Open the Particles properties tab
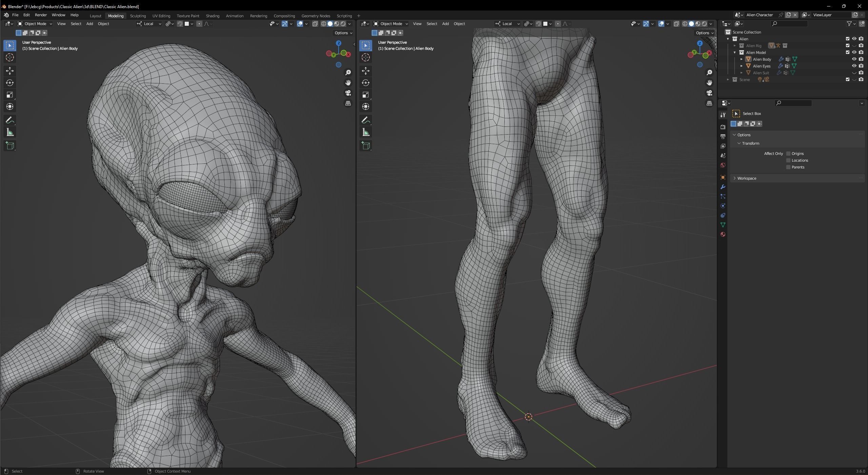This screenshot has height=475, width=868. point(723,196)
